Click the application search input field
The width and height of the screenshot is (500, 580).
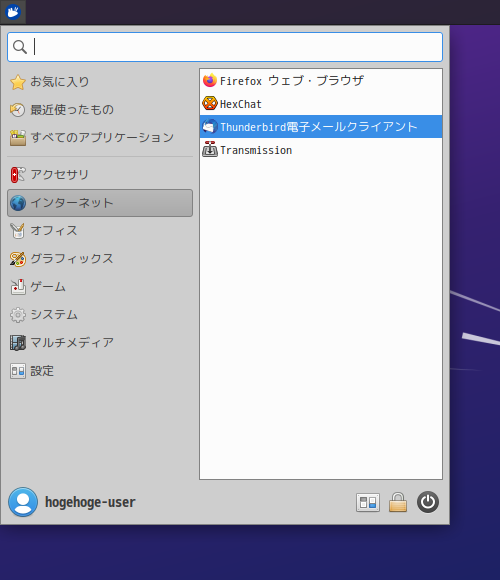225,47
